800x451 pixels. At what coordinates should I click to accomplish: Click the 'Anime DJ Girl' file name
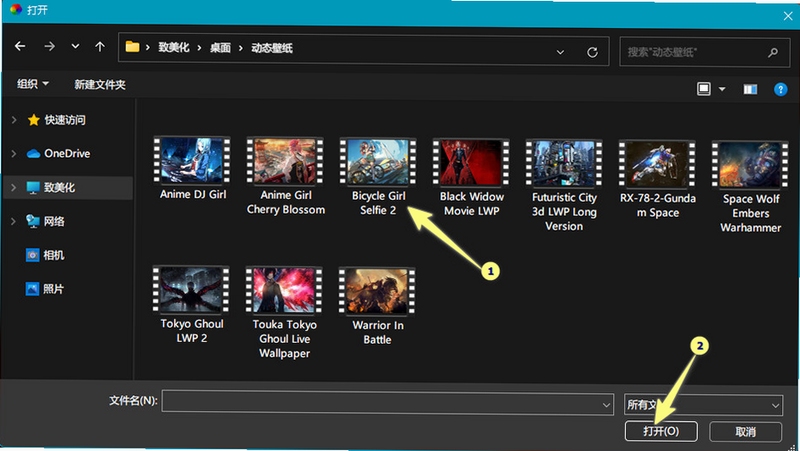[193, 194]
